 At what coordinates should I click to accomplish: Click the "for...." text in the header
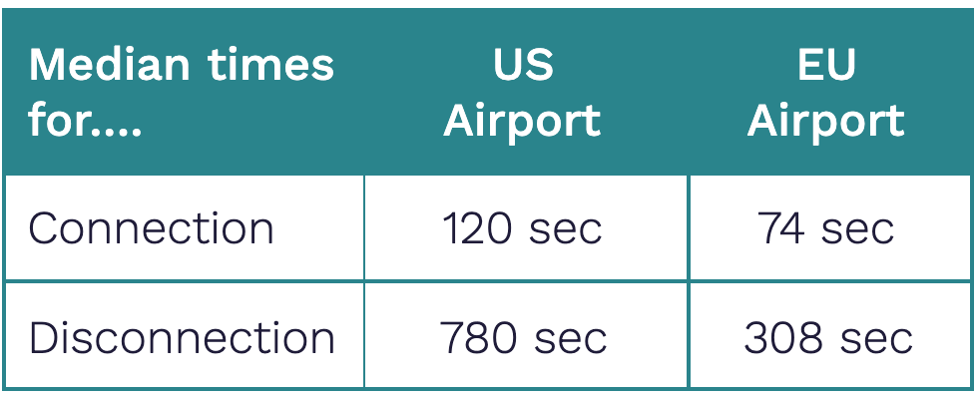tap(85, 120)
